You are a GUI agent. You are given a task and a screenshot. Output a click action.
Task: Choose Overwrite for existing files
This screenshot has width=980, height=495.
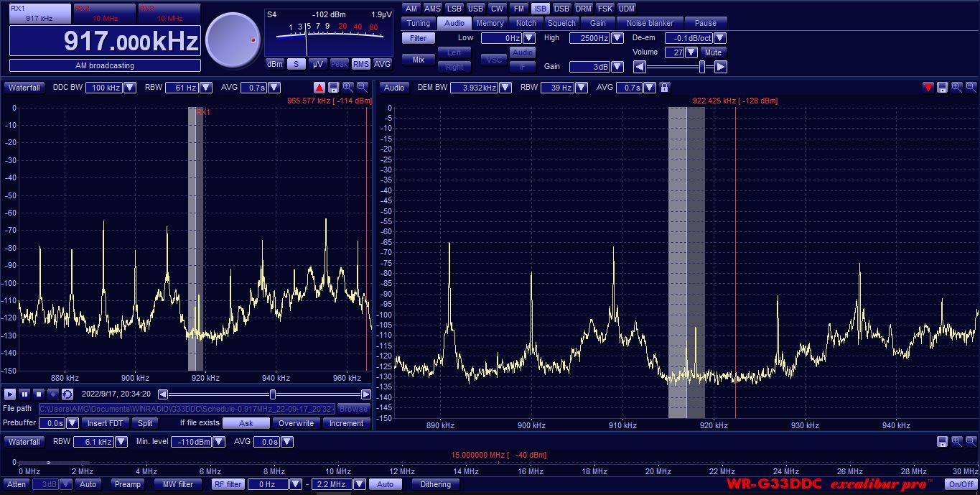(296, 423)
